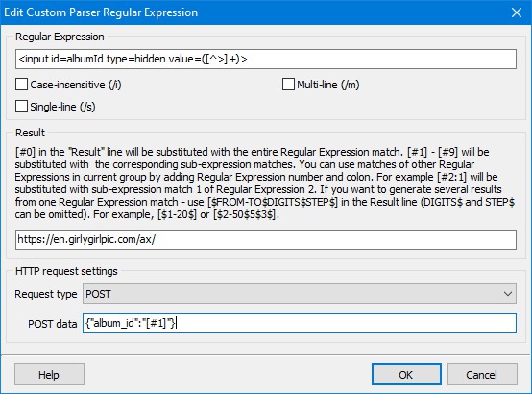Click the dialog title bar text
Viewport: 532px width, 394px height.
[x=101, y=12]
